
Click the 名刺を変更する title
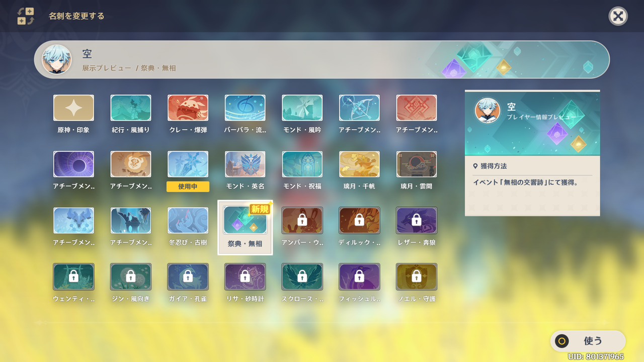coord(76,16)
